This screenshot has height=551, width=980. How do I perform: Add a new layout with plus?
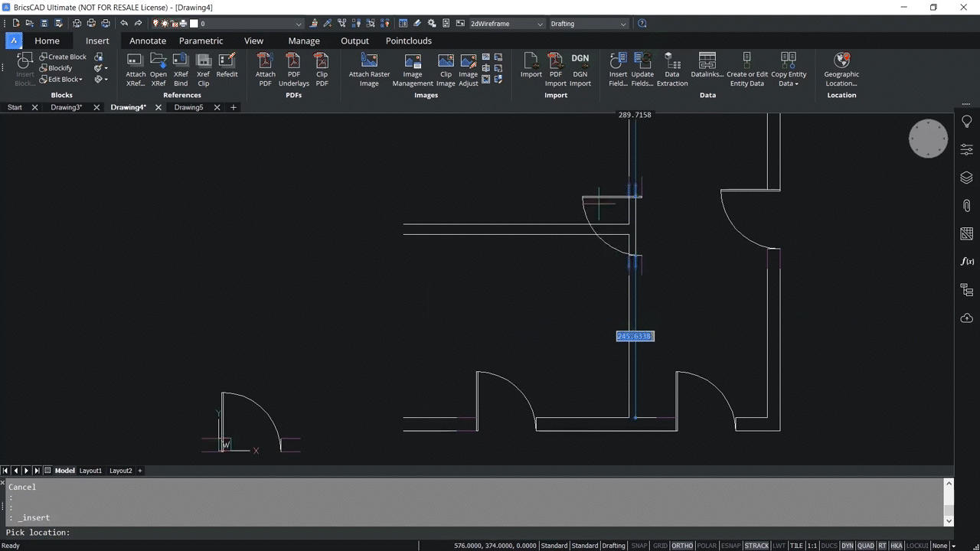click(x=140, y=471)
